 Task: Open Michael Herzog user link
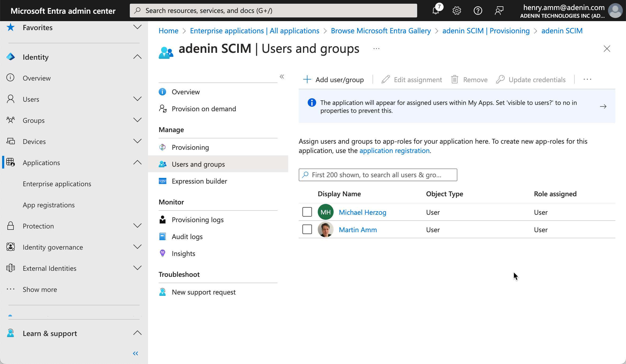pos(362,212)
